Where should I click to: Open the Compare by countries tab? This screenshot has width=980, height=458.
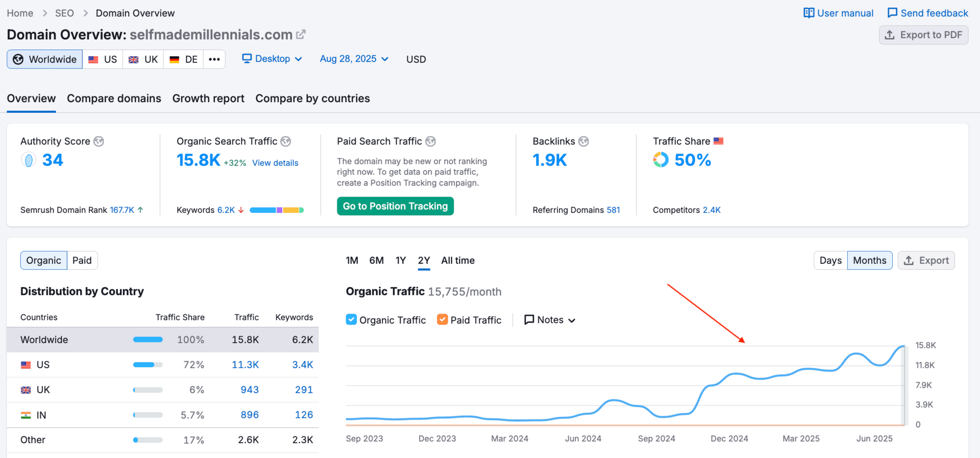[x=312, y=99]
